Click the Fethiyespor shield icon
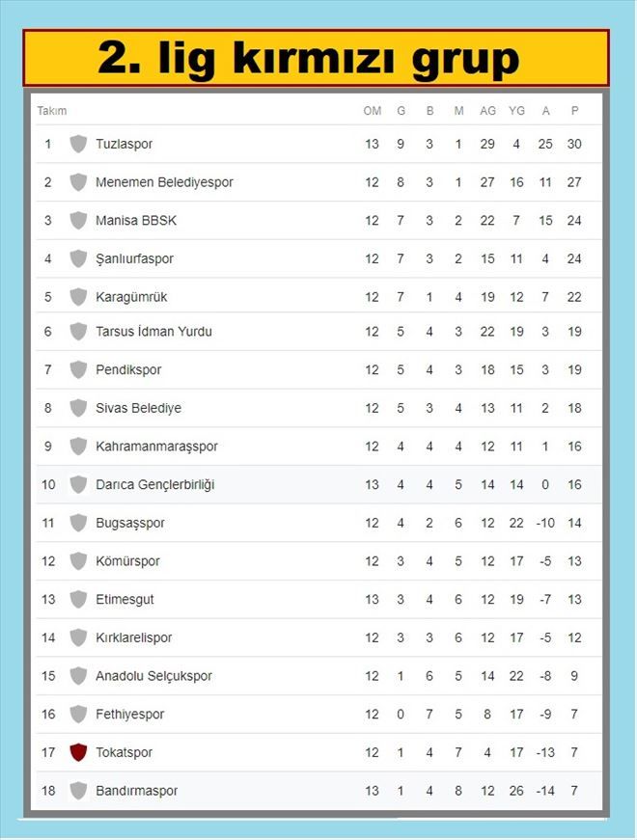Image resolution: width=637 pixels, height=840 pixels. tap(78, 715)
